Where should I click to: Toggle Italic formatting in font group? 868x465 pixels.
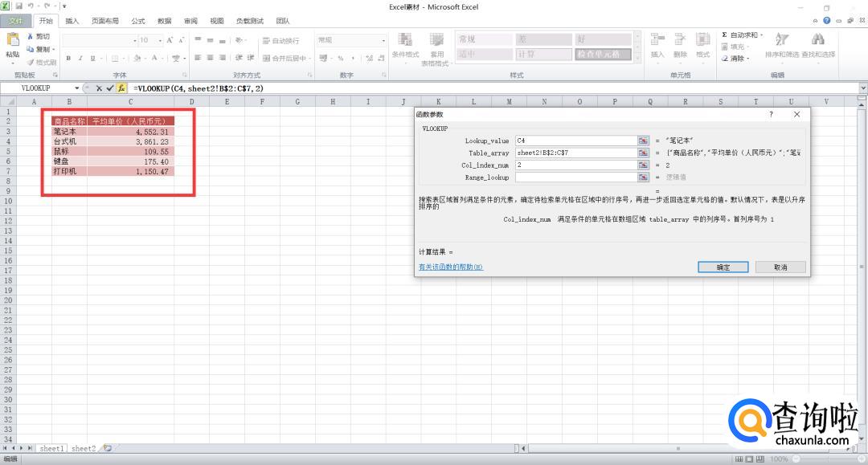[x=80, y=58]
